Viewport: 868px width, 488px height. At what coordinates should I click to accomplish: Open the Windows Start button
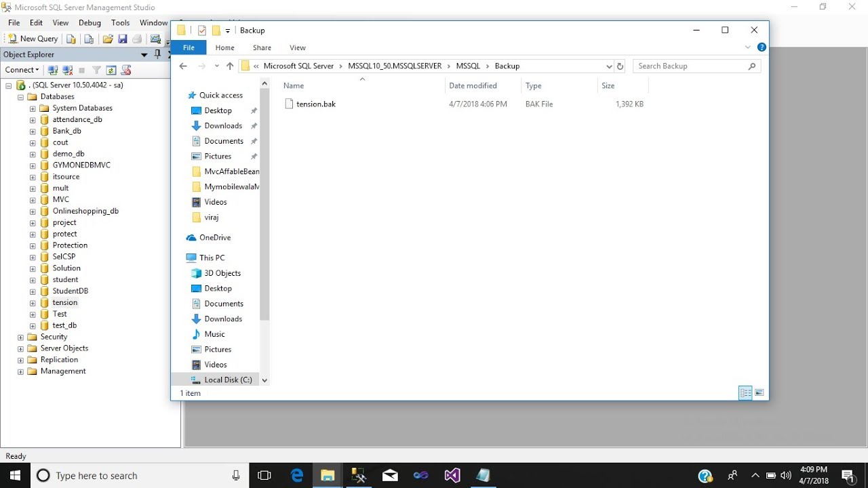(15, 475)
